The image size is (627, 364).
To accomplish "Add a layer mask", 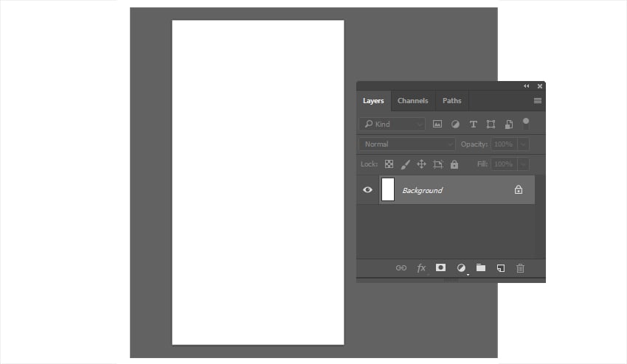I will pos(440,267).
